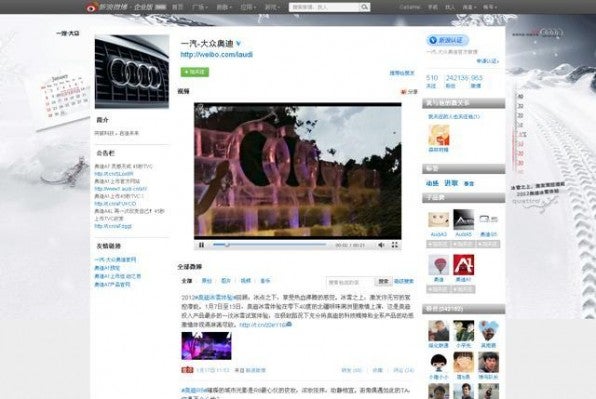The image size is (596, 399).
Task: Click the ice Audi rings video frame
Action: coord(298,171)
